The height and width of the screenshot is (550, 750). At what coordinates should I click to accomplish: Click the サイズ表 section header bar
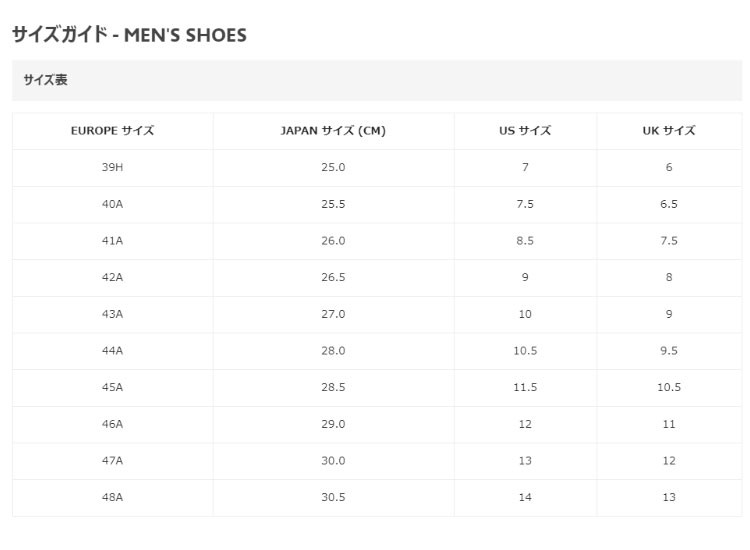(x=377, y=80)
